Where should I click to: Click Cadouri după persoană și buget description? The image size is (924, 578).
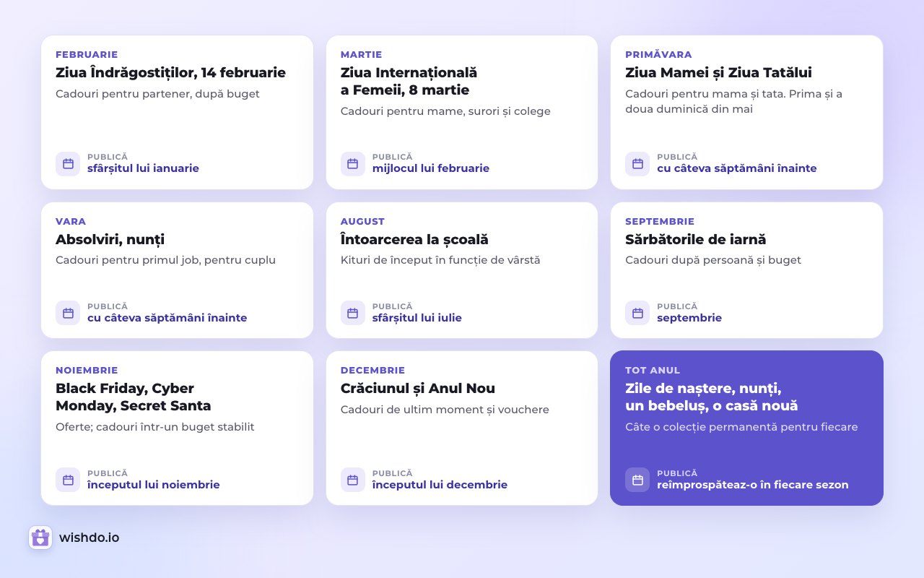(x=713, y=260)
